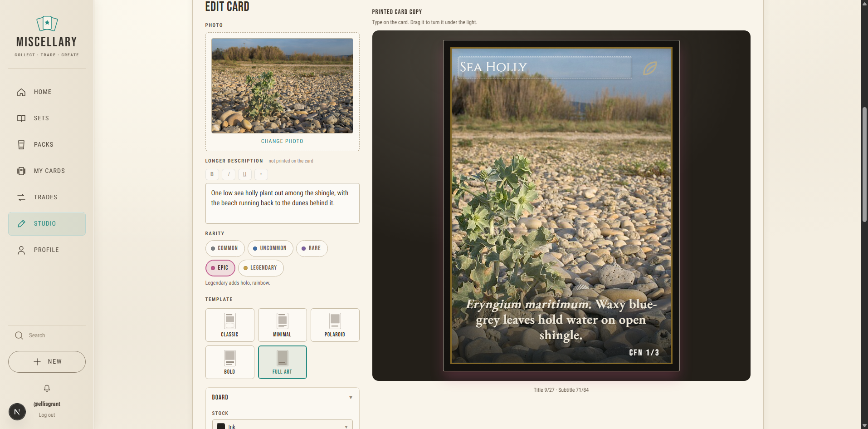Click the Change Photo link
This screenshot has height=429, width=868.
[x=282, y=142]
